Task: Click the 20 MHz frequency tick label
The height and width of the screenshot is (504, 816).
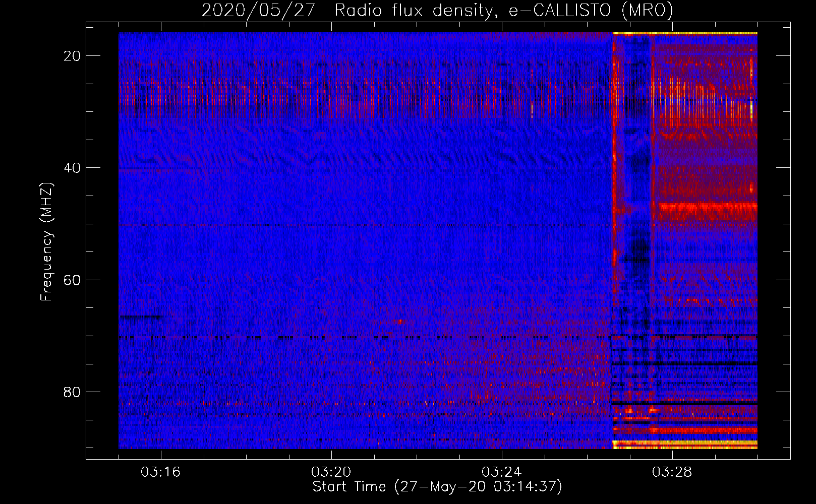Action: pyautogui.click(x=72, y=56)
